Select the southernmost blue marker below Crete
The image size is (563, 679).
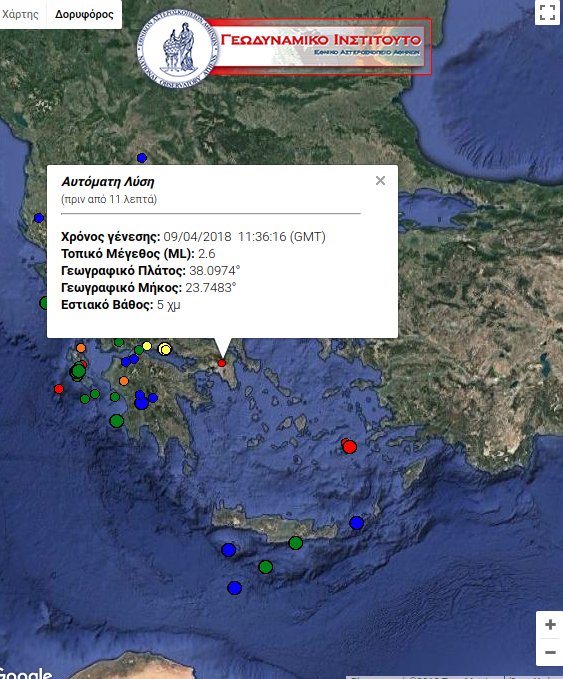coord(234,588)
